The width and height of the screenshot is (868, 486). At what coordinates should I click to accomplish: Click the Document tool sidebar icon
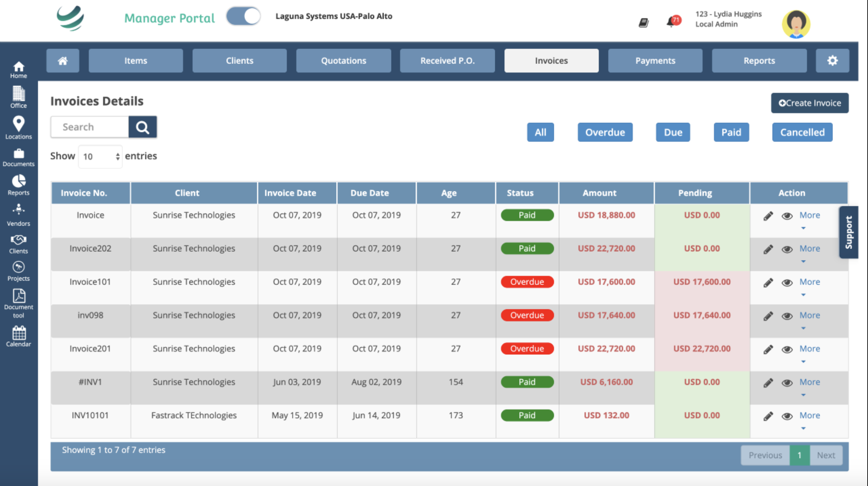[x=19, y=303]
